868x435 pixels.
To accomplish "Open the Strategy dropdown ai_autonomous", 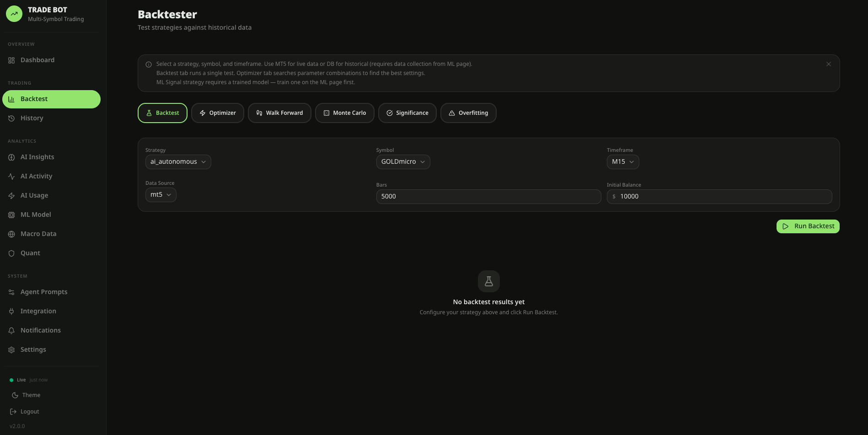I will pyautogui.click(x=178, y=162).
